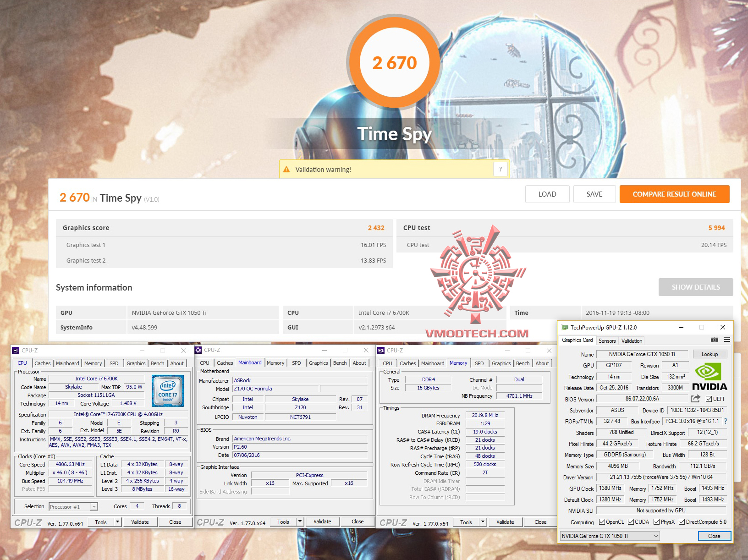Click the Close button in GPU-Z
Screen dimensions: 748x560
[x=714, y=536]
